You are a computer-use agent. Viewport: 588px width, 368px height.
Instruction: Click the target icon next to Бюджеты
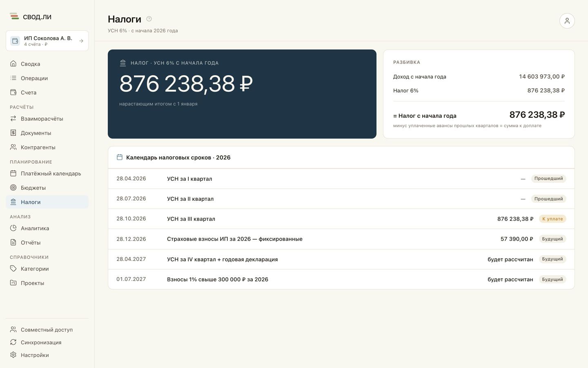click(13, 188)
